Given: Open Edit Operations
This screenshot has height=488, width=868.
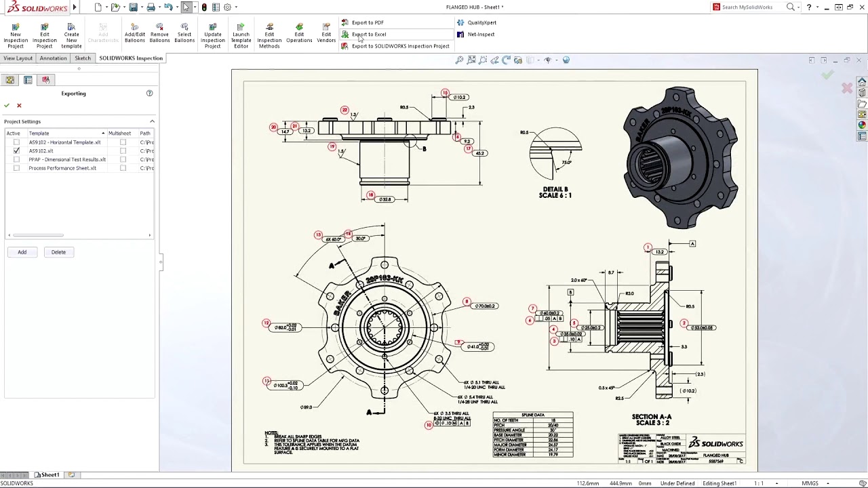Looking at the screenshot, I should tap(299, 33).
